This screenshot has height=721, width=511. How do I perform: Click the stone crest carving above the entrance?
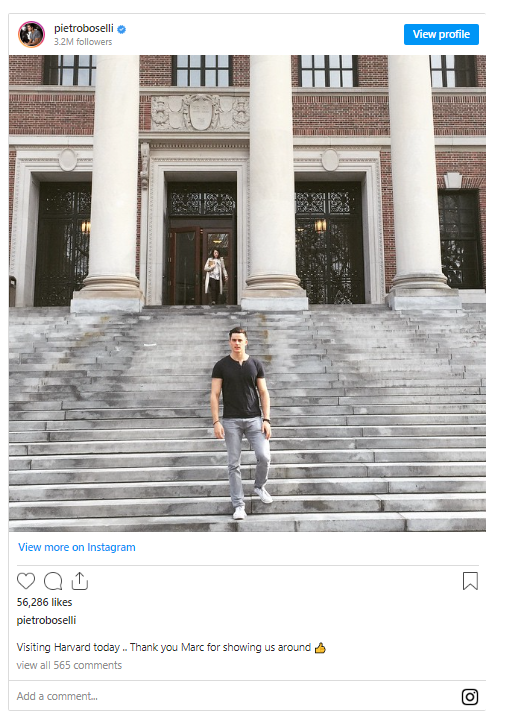(x=200, y=112)
